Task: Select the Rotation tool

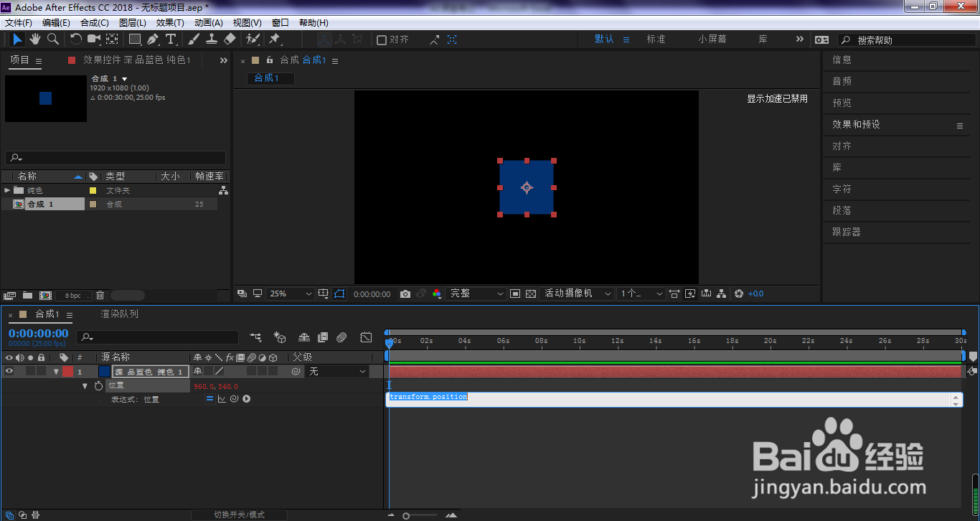Action: (x=76, y=39)
